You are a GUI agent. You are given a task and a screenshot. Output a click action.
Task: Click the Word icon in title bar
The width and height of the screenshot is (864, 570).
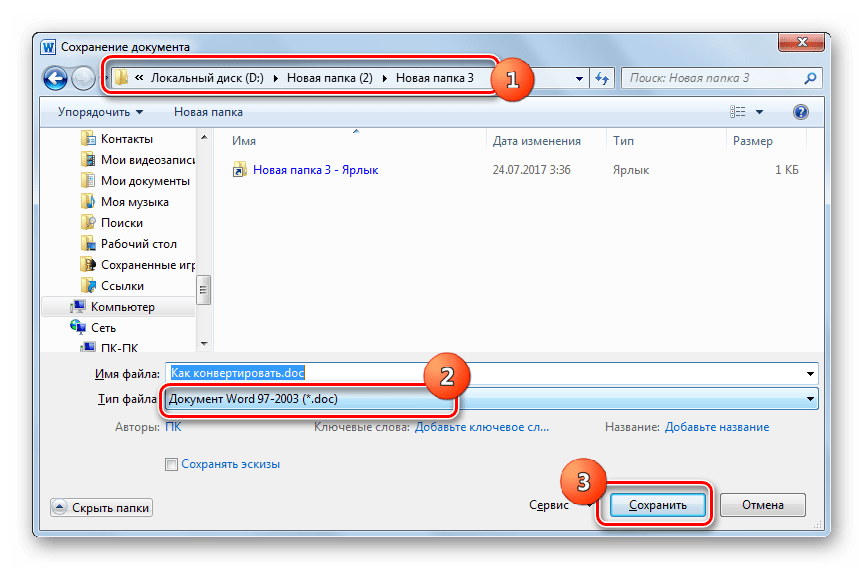click(48, 47)
